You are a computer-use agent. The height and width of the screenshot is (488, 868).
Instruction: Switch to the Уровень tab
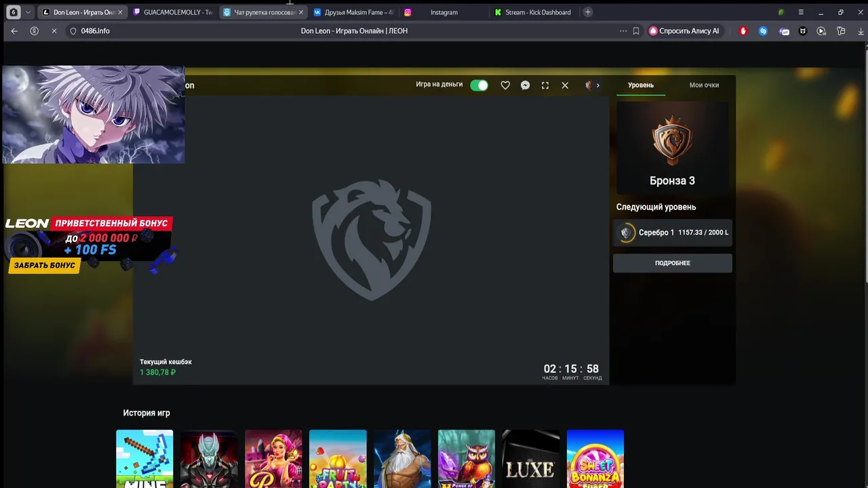[x=641, y=85]
